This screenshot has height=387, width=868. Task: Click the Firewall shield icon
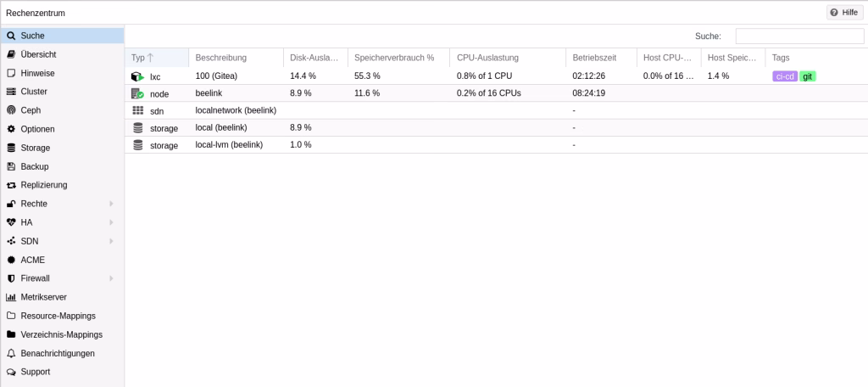[11, 278]
